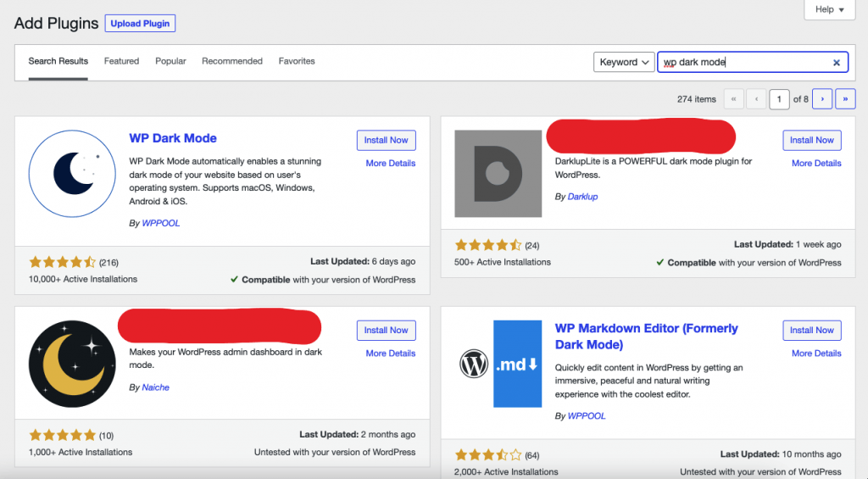Open the Darklup author link

coord(582,197)
